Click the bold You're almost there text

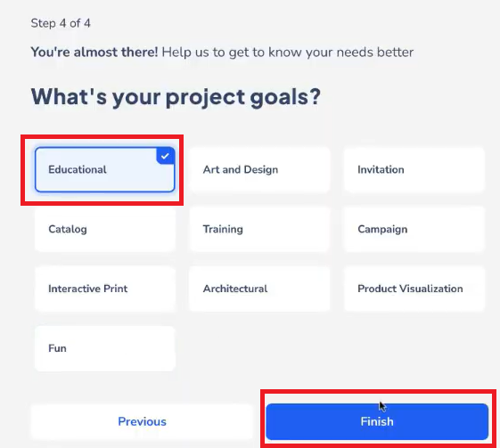(94, 53)
